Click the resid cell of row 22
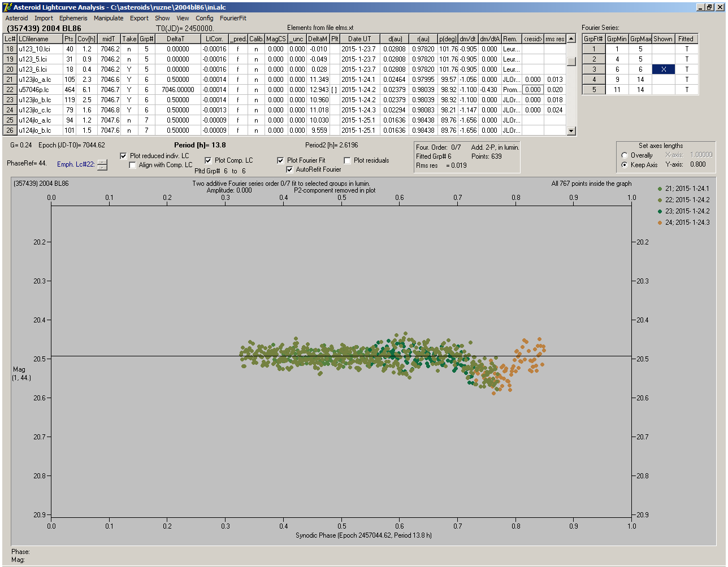This screenshot has width=728, height=567. (x=533, y=90)
